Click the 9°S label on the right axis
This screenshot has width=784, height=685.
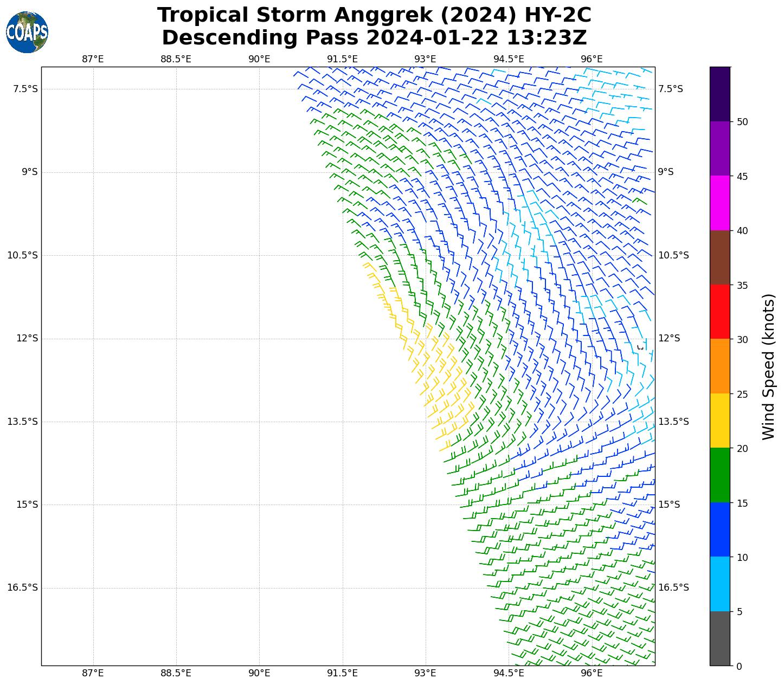(x=666, y=172)
